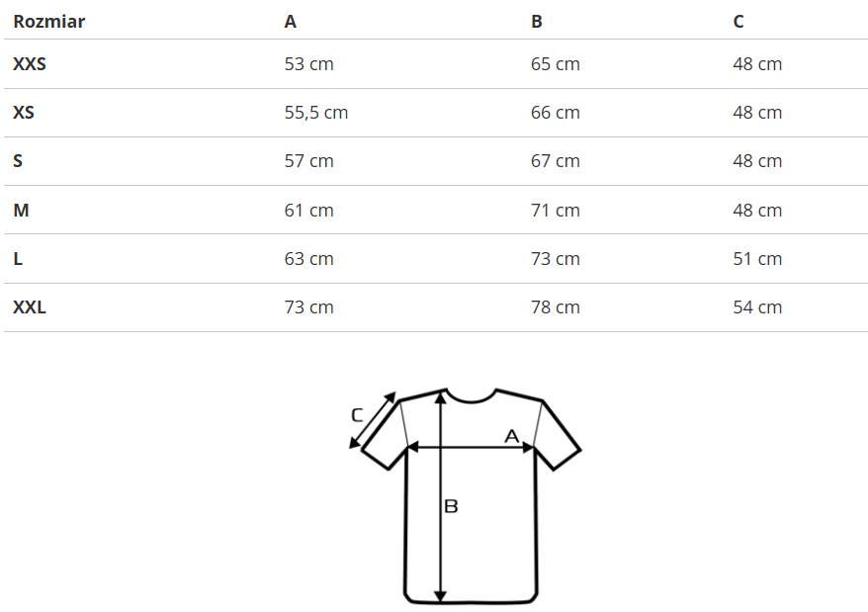Select the XS size row label

24,113
